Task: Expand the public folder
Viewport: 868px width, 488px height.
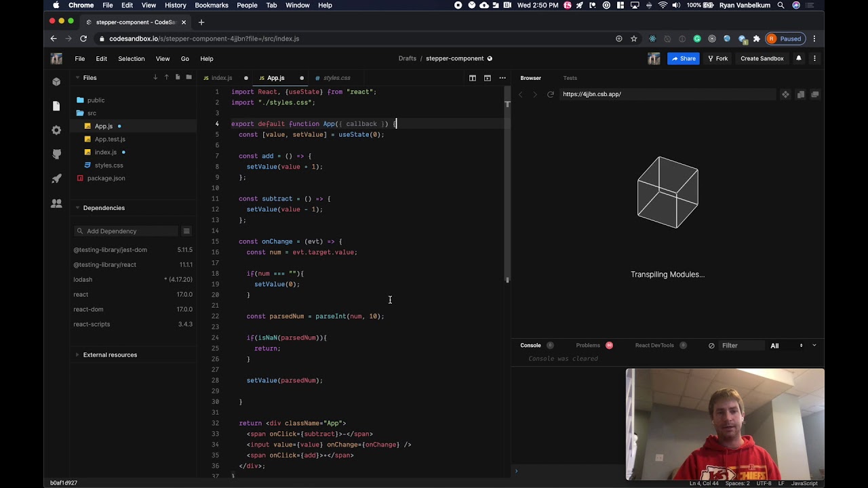Action: [96, 100]
